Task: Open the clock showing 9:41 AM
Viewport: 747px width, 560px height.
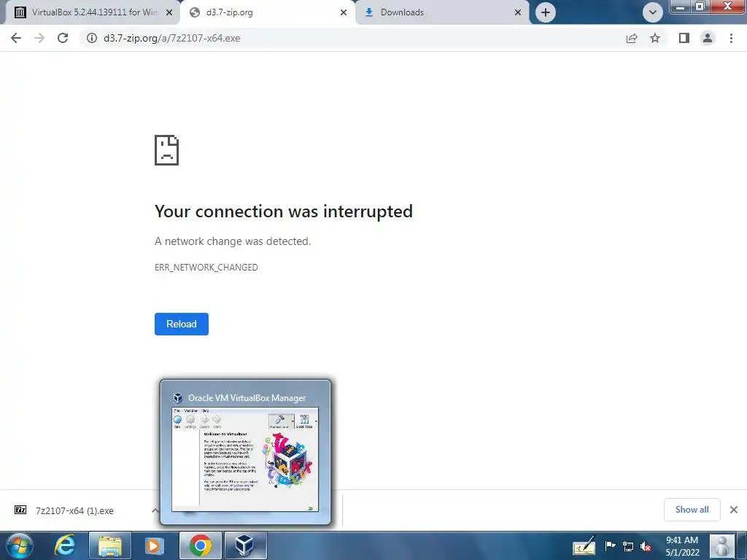Action: [682, 546]
